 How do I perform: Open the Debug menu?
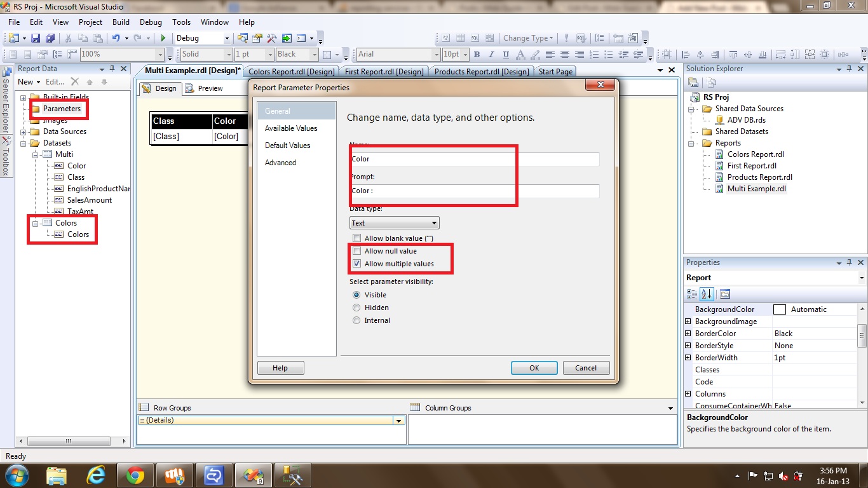click(x=151, y=22)
